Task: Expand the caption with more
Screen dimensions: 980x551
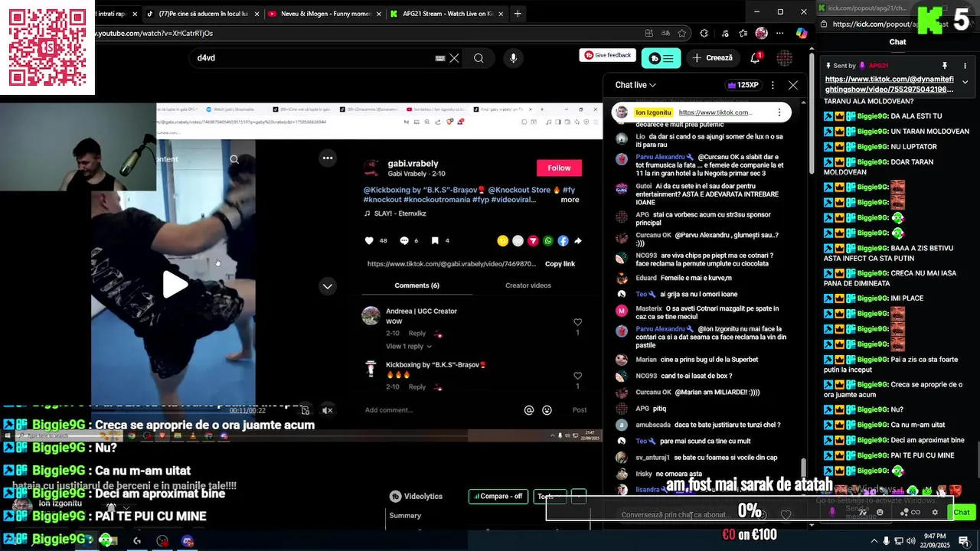Action: click(x=570, y=200)
